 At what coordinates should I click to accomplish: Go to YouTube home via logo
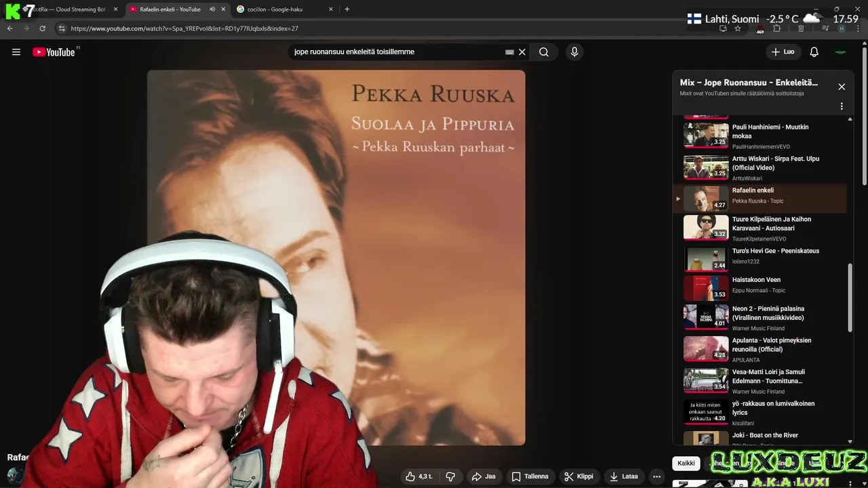(54, 52)
